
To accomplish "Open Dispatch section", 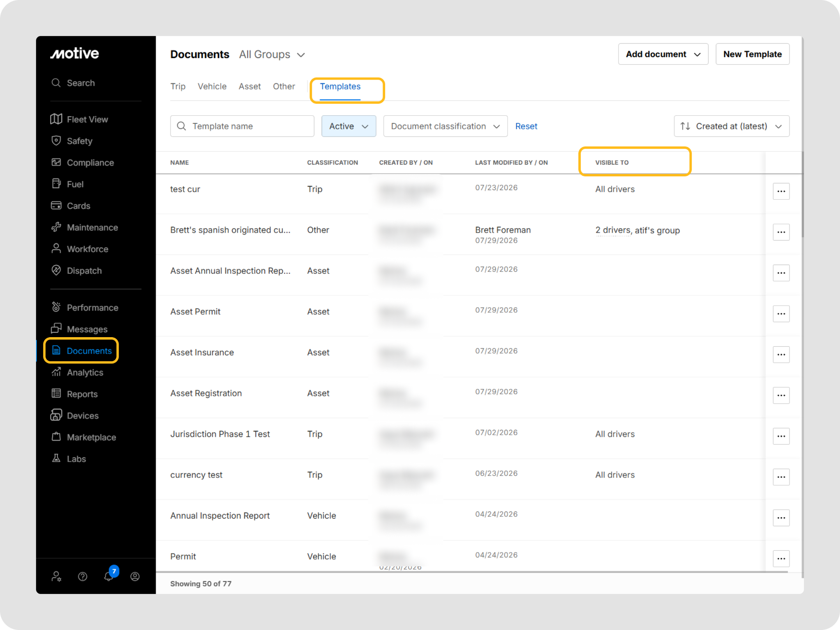I will coord(76,271).
